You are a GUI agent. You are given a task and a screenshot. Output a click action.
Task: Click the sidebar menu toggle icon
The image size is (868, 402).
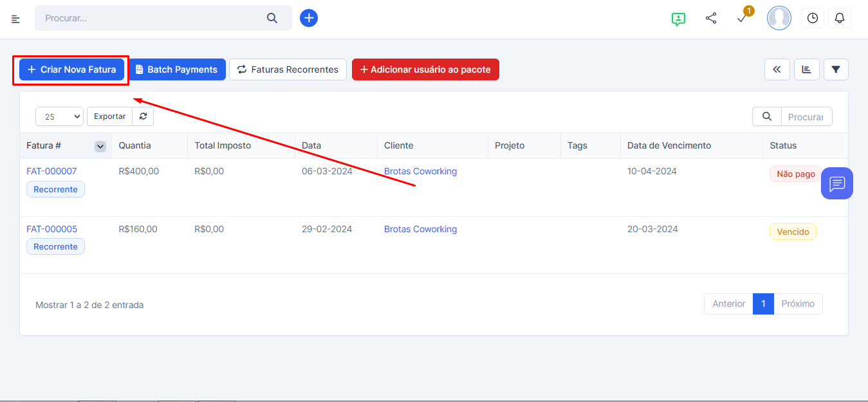tap(15, 19)
